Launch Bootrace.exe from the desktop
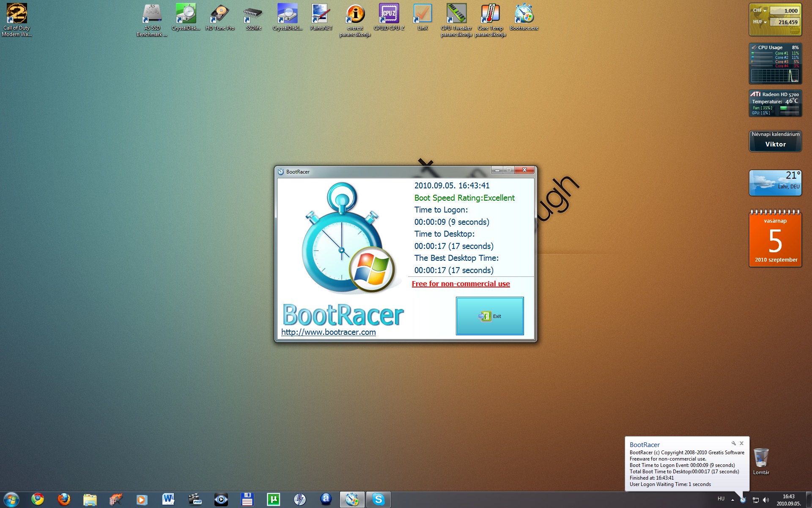The width and height of the screenshot is (812, 508). tap(524, 17)
